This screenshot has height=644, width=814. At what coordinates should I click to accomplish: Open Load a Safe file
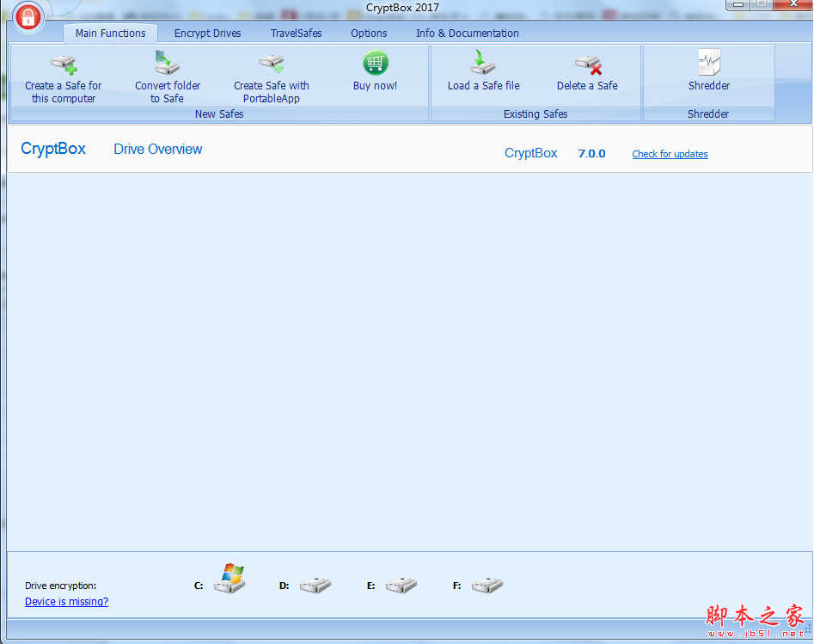483,64
